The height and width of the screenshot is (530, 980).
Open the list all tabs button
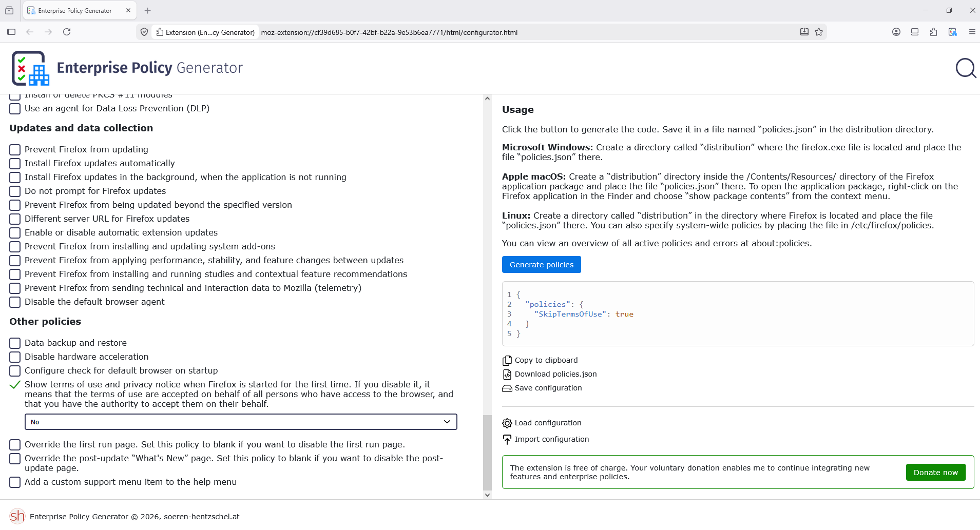9,10
